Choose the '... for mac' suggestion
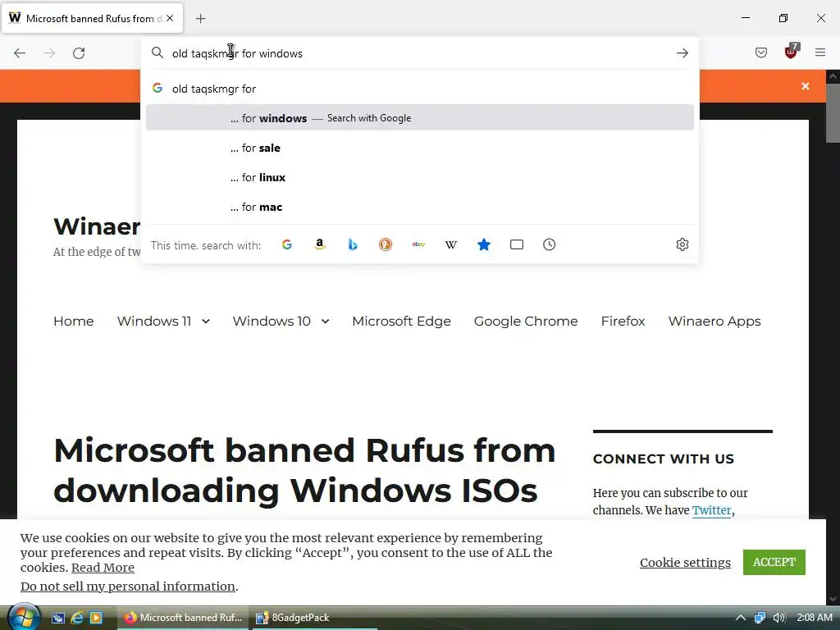This screenshot has height=630, width=840. click(420, 207)
